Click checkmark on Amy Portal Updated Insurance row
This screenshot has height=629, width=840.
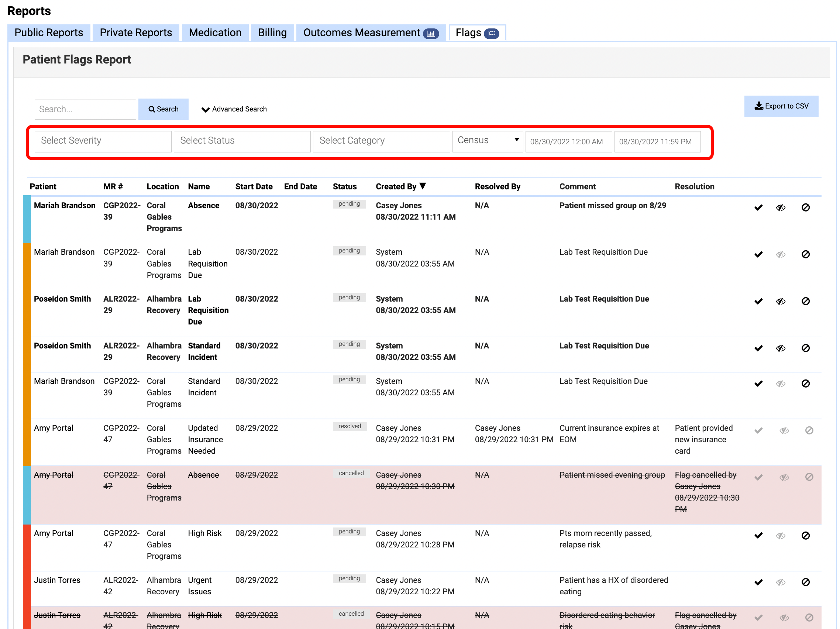[758, 431]
